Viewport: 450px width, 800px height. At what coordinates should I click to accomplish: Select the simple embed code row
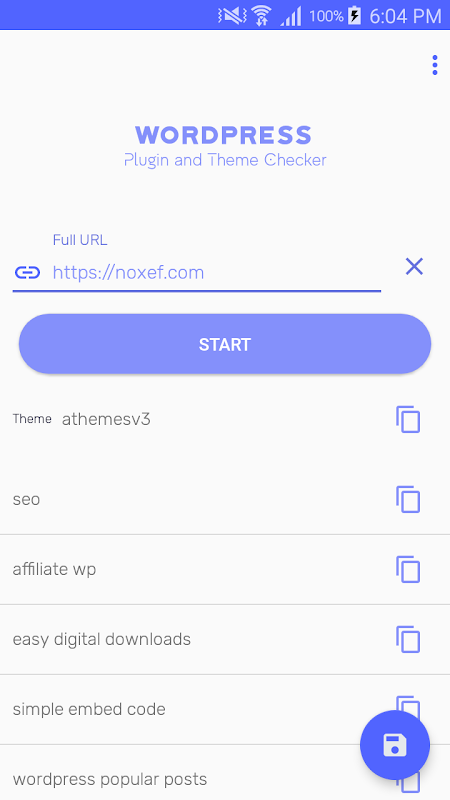(x=225, y=709)
